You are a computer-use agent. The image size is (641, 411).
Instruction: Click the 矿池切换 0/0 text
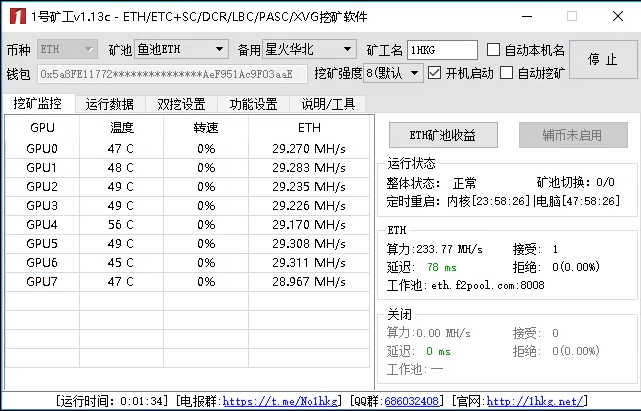click(x=576, y=182)
